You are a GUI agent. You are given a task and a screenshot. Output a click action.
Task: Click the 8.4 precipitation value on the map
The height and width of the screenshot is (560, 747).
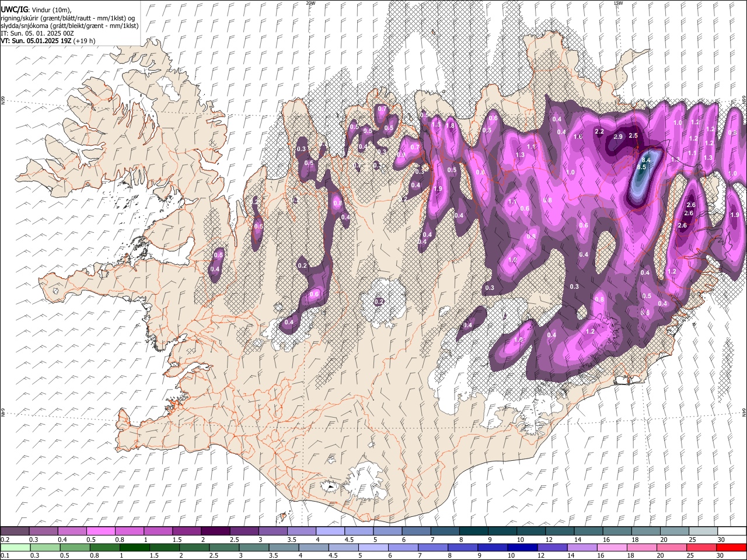pos(646,160)
